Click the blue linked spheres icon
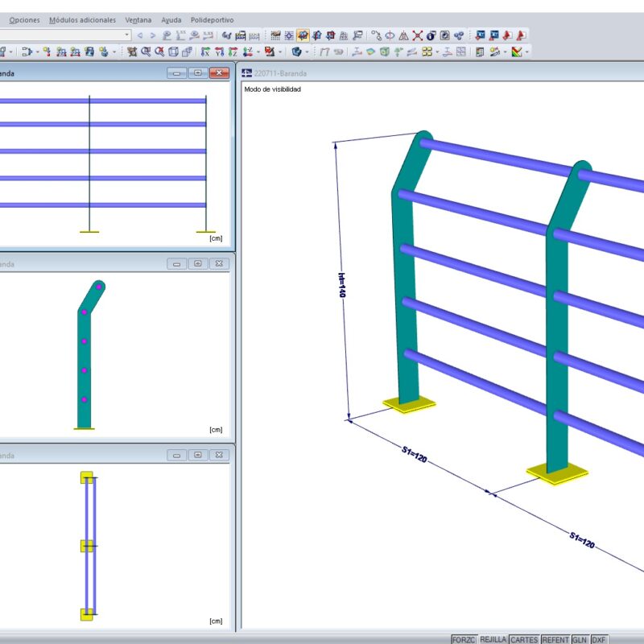This screenshot has height=644, width=644. pos(458,35)
